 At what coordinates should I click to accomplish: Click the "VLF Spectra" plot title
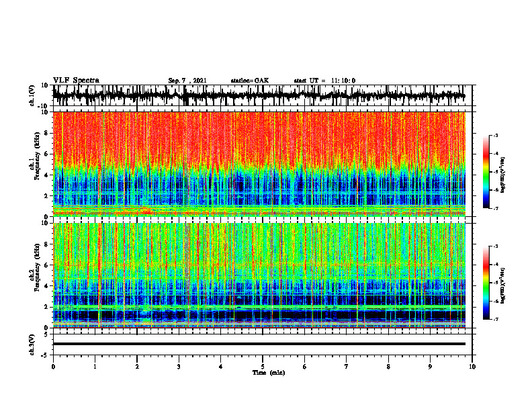(x=76, y=81)
